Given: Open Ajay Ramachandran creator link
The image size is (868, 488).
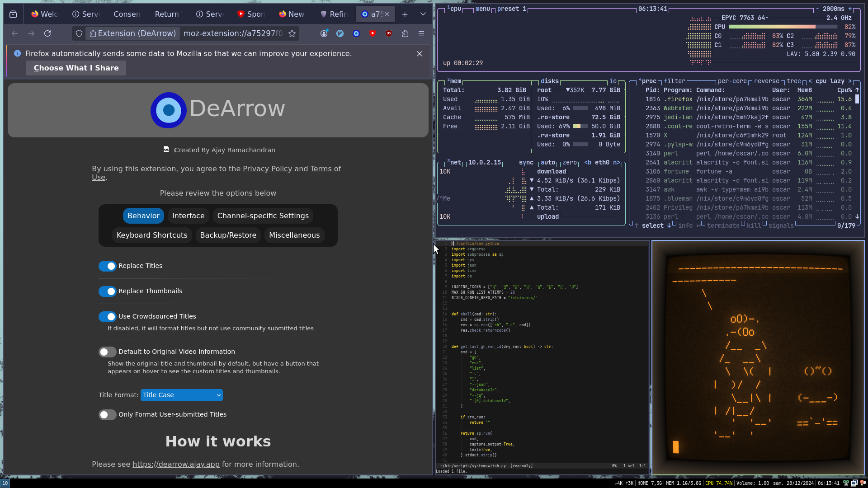Looking at the screenshot, I should (243, 150).
